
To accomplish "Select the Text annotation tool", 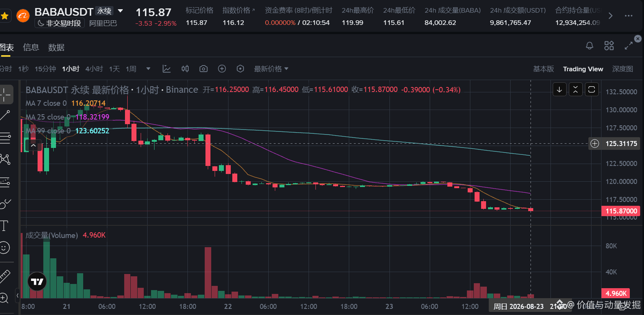I will tap(4, 226).
